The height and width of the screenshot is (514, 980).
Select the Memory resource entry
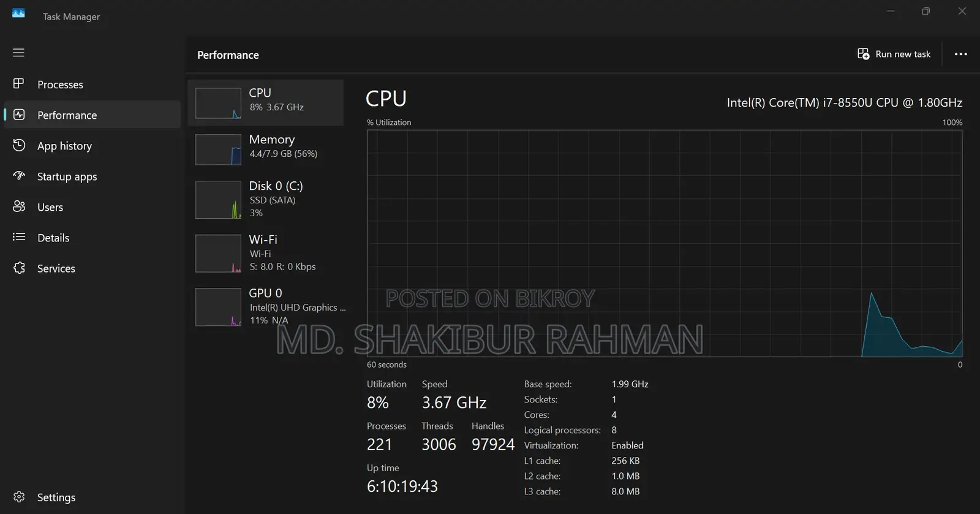[x=266, y=149]
